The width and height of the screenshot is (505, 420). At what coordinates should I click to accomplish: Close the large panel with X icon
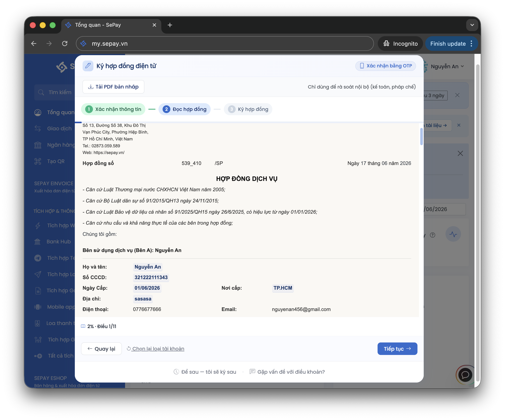(460, 153)
